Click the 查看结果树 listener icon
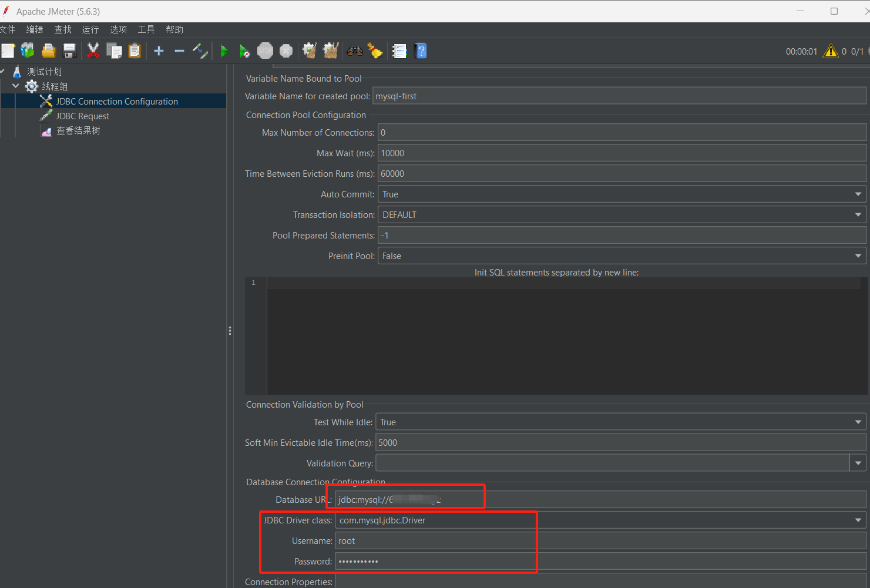The image size is (870, 588). 46,131
